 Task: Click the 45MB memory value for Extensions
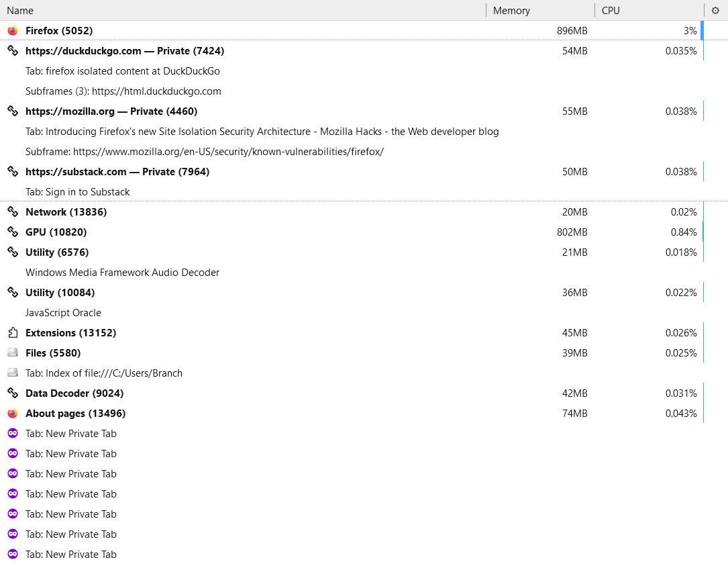pos(575,332)
